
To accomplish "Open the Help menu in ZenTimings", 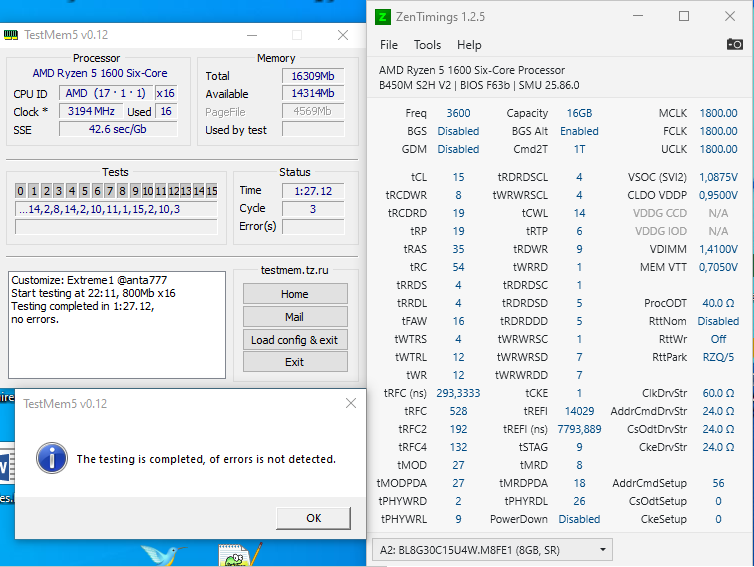I will (x=469, y=45).
